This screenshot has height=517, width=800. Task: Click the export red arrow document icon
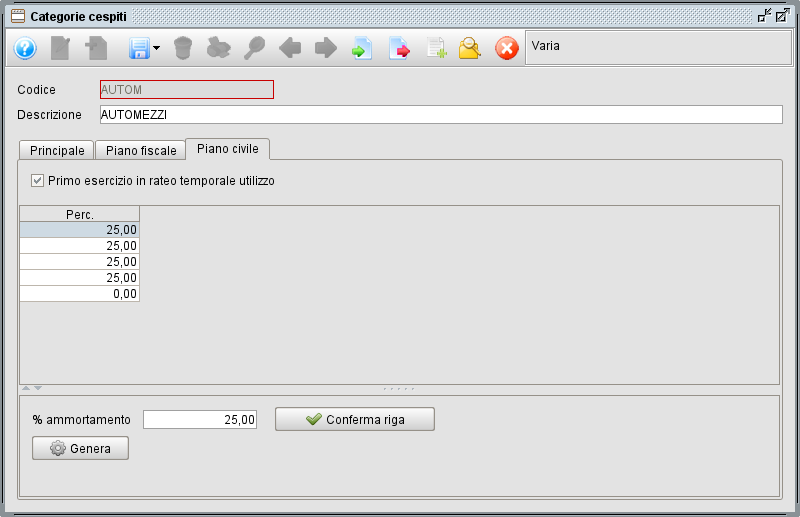click(399, 48)
